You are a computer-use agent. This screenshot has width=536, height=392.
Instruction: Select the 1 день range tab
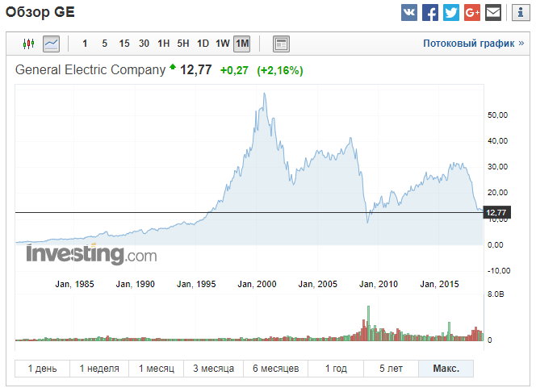42,369
